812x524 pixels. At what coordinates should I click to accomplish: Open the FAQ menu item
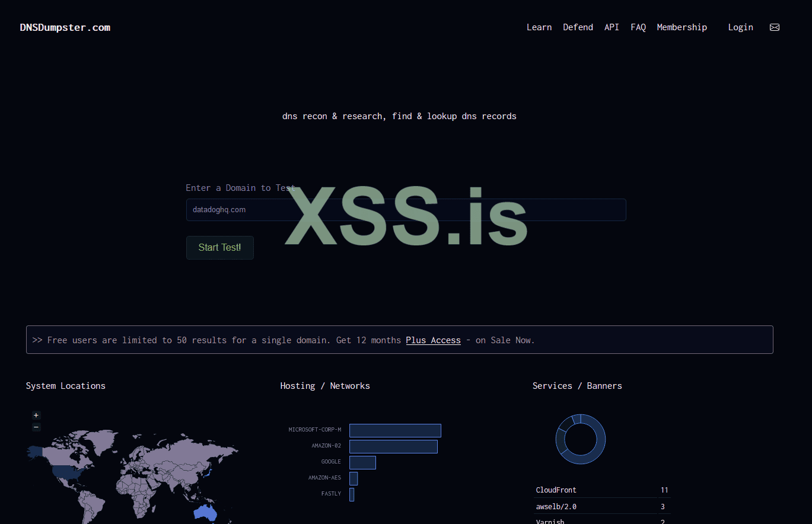click(x=638, y=27)
